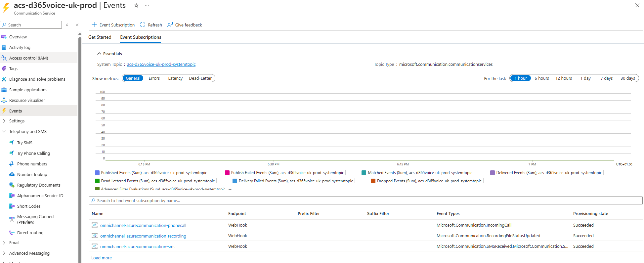The height and width of the screenshot is (263, 644).
Task: Click the Number lookup icon
Action: pos(12,174)
